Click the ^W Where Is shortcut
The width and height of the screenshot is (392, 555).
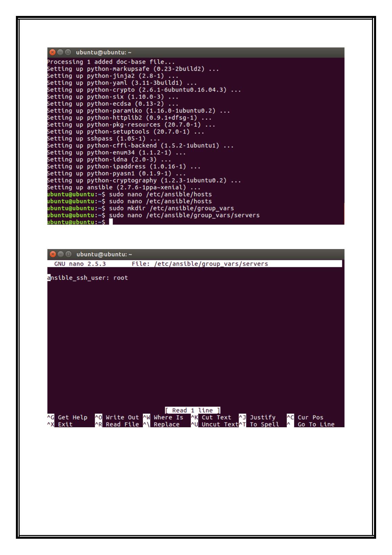[x=163, y=417]
